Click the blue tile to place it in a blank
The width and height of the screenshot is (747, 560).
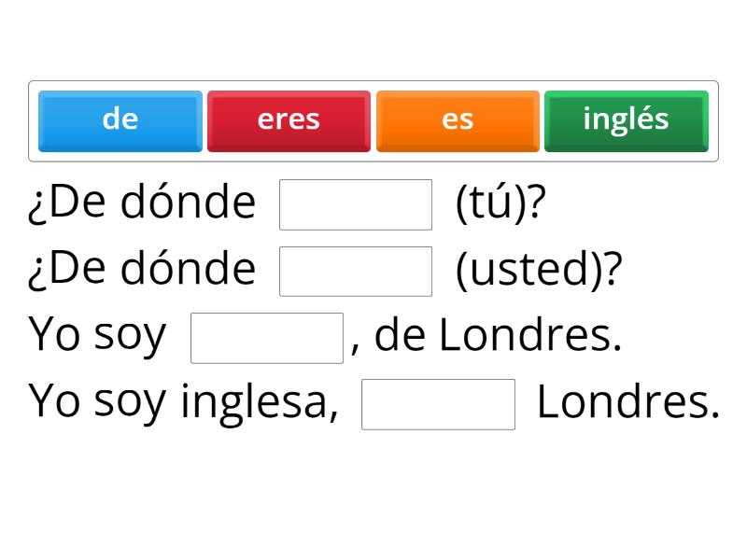coord(120,119)
